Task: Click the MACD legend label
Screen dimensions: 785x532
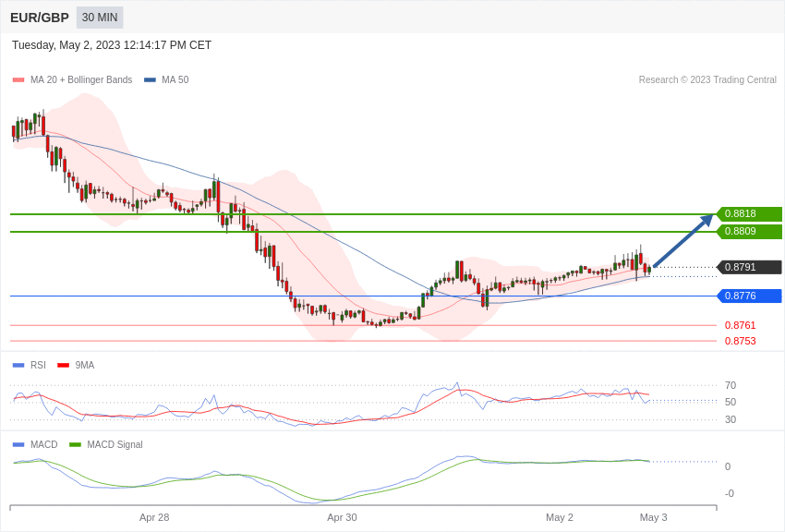Action: (x=44, y=444)
